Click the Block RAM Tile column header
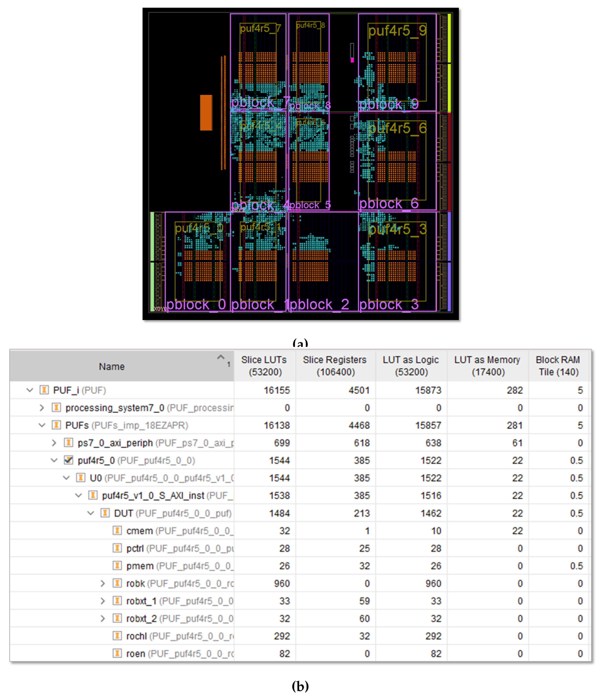Screen dimensions: 600x700 coord(558,366)
